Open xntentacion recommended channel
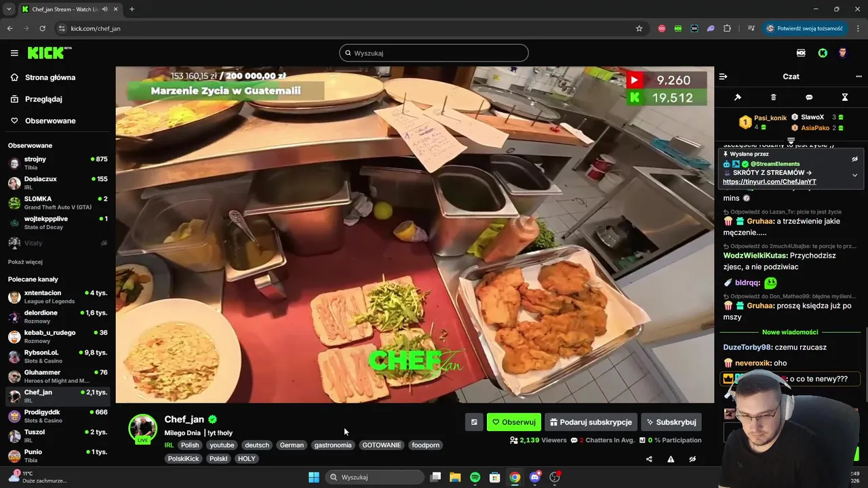Screen dimensions: 868x488 57,296
